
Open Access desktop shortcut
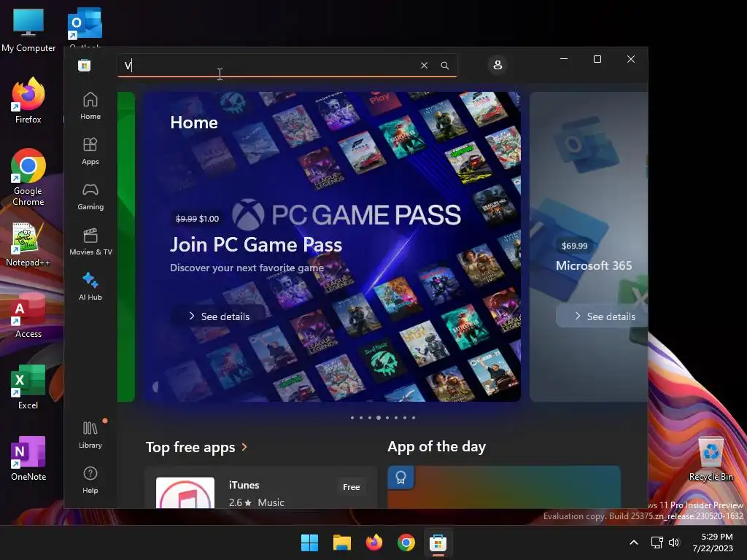pos(28,315)
